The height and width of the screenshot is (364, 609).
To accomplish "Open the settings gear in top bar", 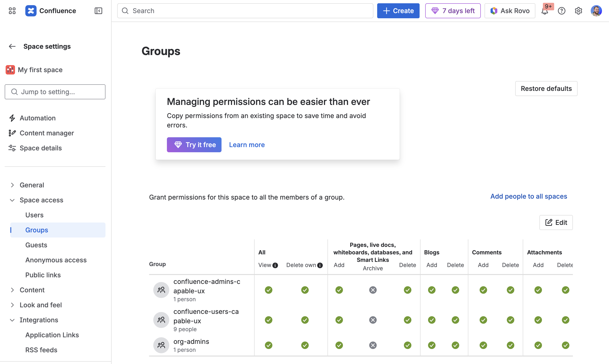I will tap(578, 11).
